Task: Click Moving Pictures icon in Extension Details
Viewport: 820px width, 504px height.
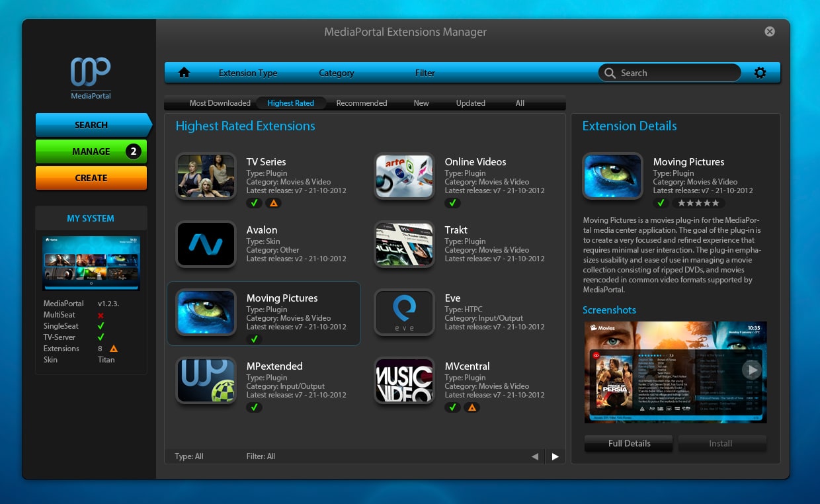Action: coord(612,176)
